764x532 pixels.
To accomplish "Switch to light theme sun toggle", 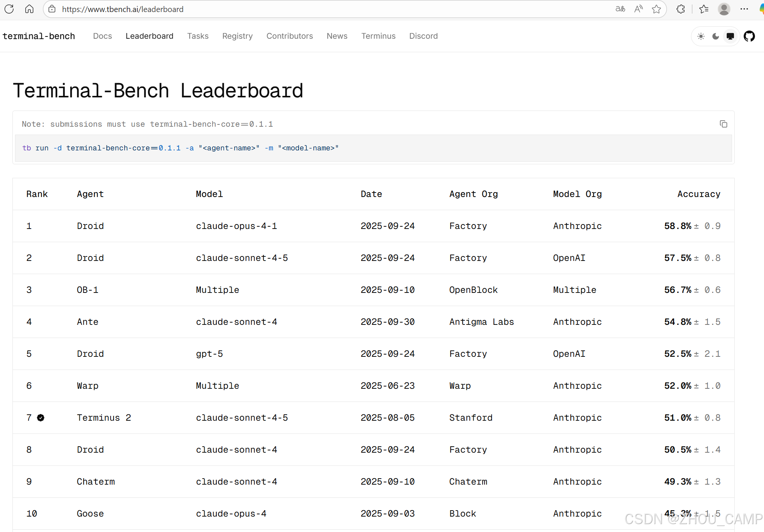I will tap(701, 36).
